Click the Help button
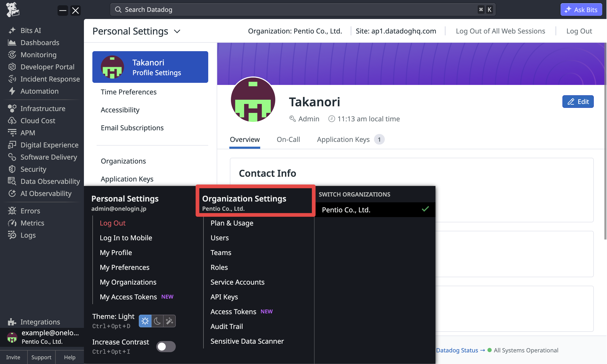The height and width of the screenshot is (364, 607). click(x=70, y=357)
